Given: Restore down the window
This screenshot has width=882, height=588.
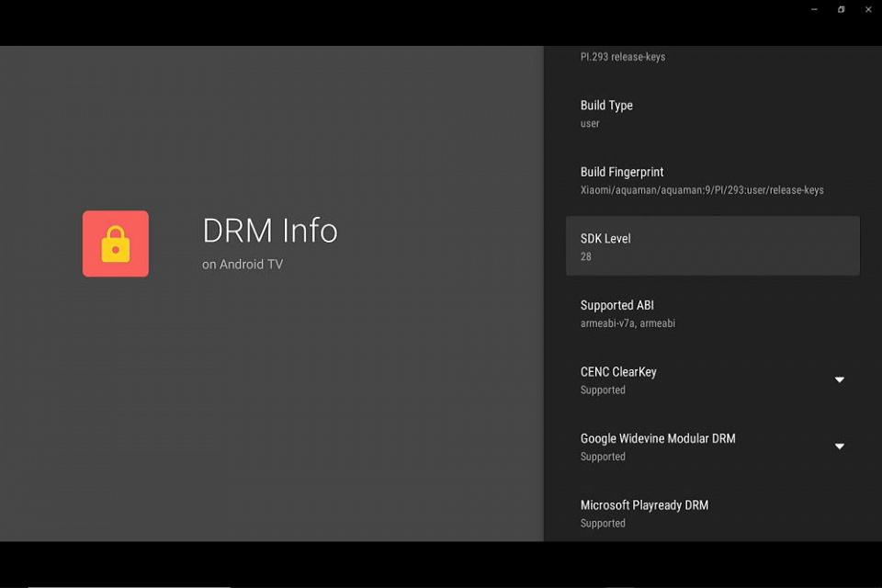Looking at the screenshot, I should click(841, 9).
